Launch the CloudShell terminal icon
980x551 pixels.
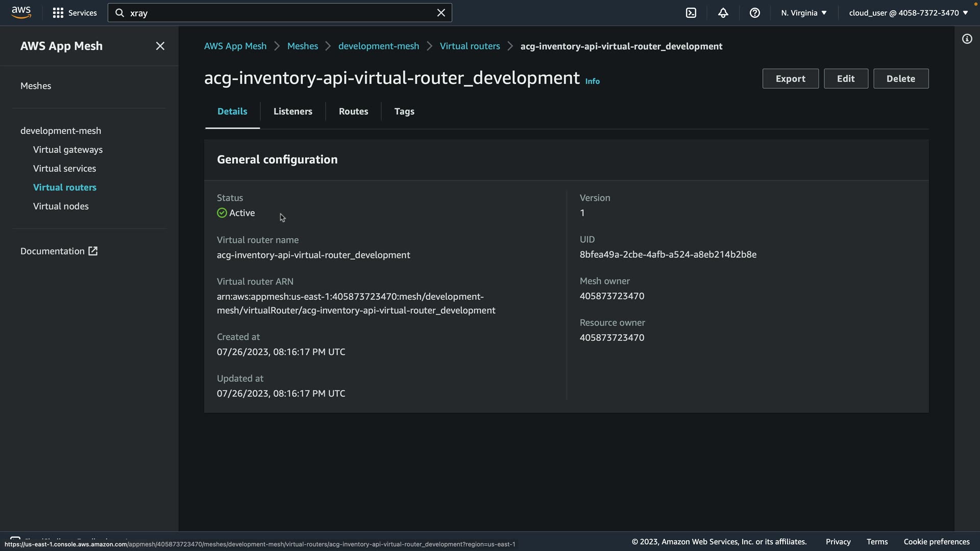pyautogui.click(x=691, y=13)
